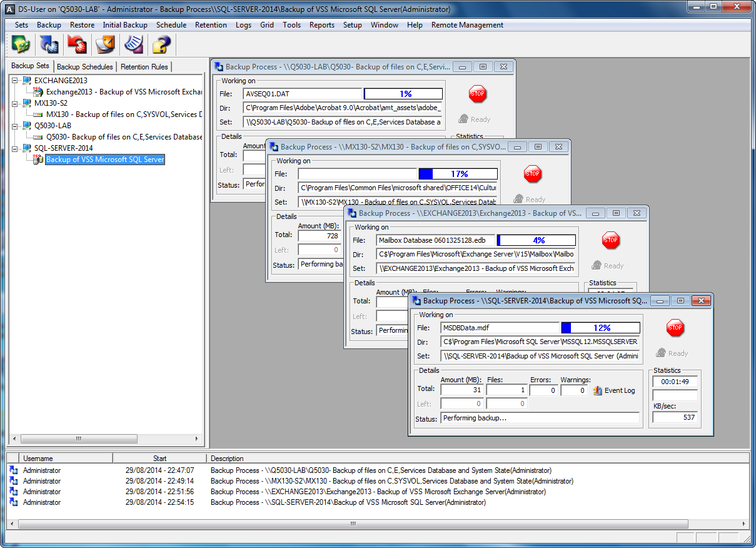The image size is (756, 548).
Task: Select the Backup of VSS Microsoft SQL Server tree item
Action: [x=105, y=160]
